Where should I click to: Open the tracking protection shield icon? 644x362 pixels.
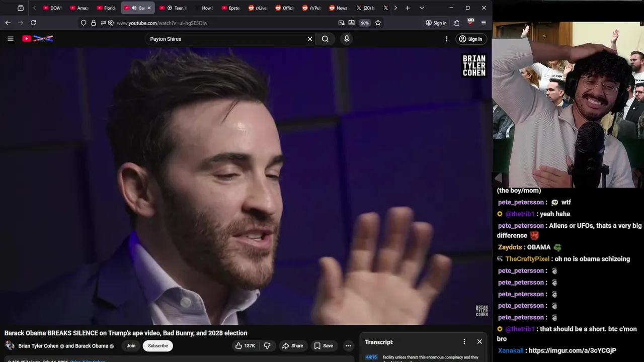[84, 23]
